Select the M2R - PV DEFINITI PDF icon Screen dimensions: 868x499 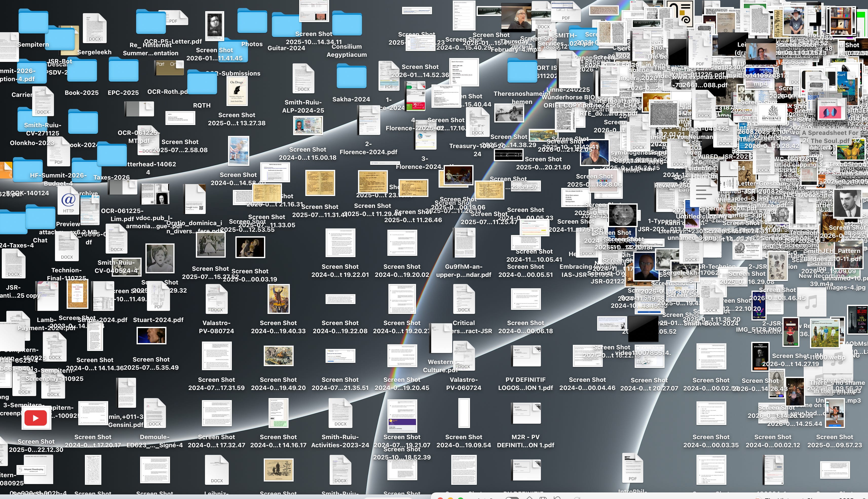[526, 413]
